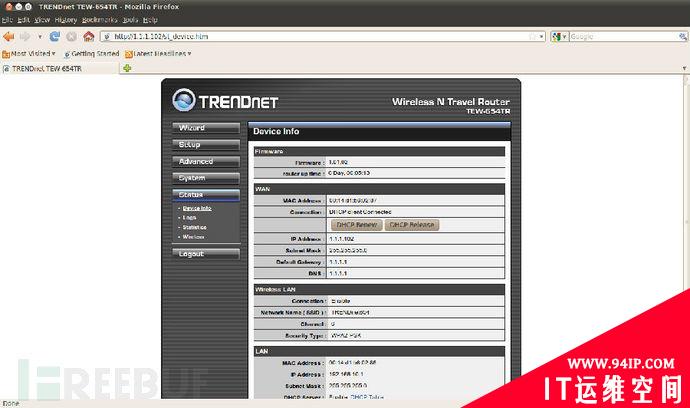The width and height of the screenshot is (690, 408).
Task: Open the back/forward history dropdown arrow
Action: 40,37
